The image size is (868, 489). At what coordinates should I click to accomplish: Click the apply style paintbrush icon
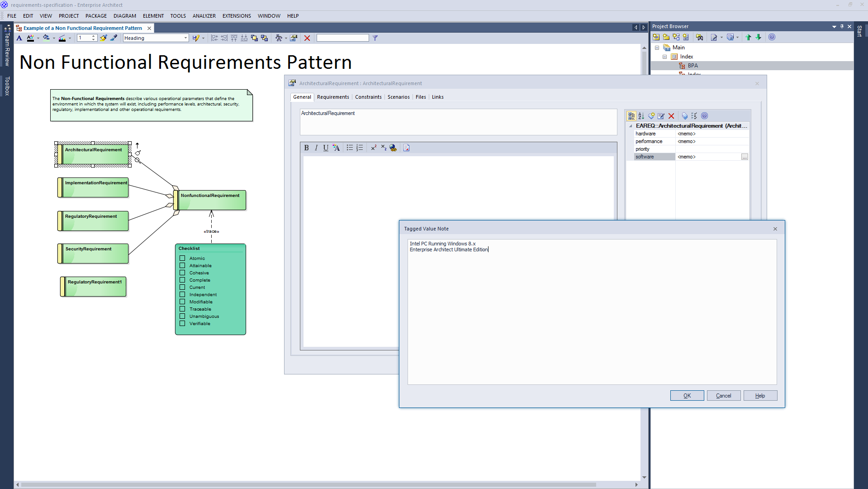[x=104, y=38]
